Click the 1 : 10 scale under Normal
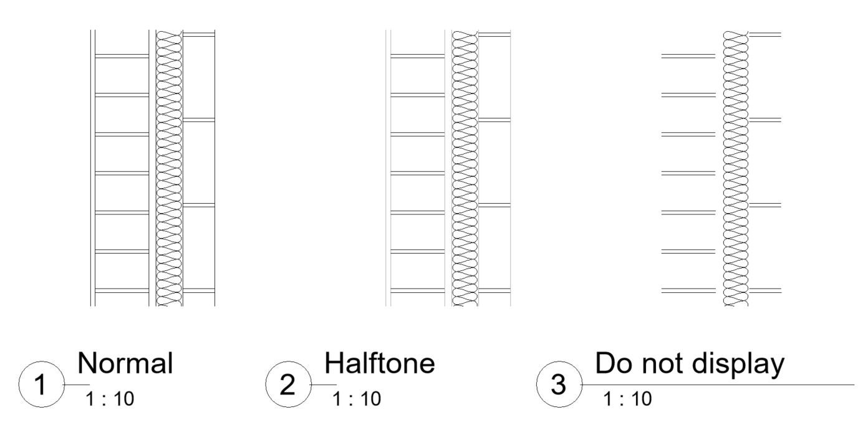 109,399
